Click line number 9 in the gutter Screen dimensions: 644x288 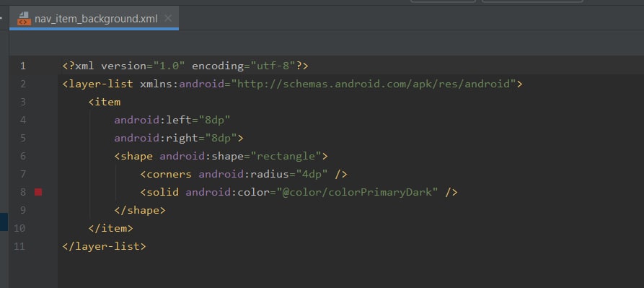[x=22, y=210]
